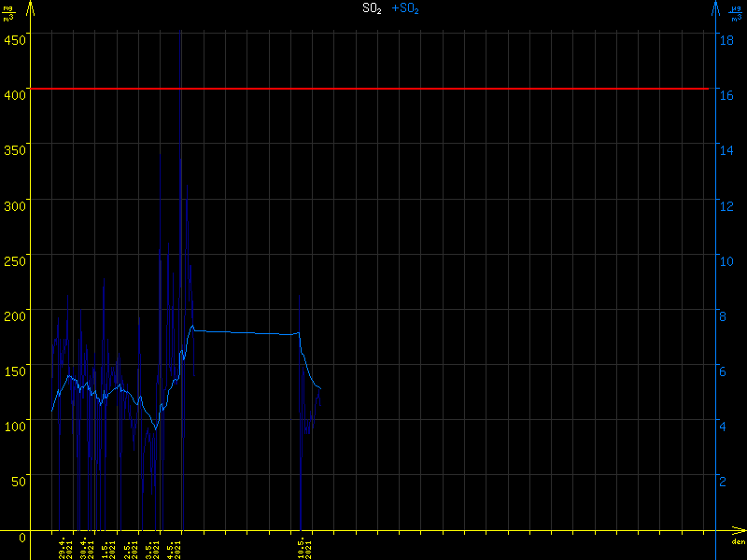Click the 16 value on right axis

(724, 94)
